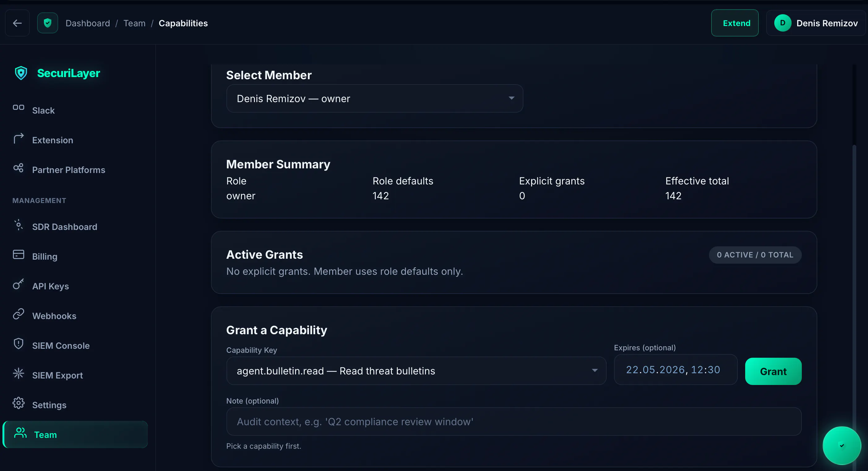This screenshot has height=471, width=868.
Task: Open Partner Platforms page
Action: 75,170
